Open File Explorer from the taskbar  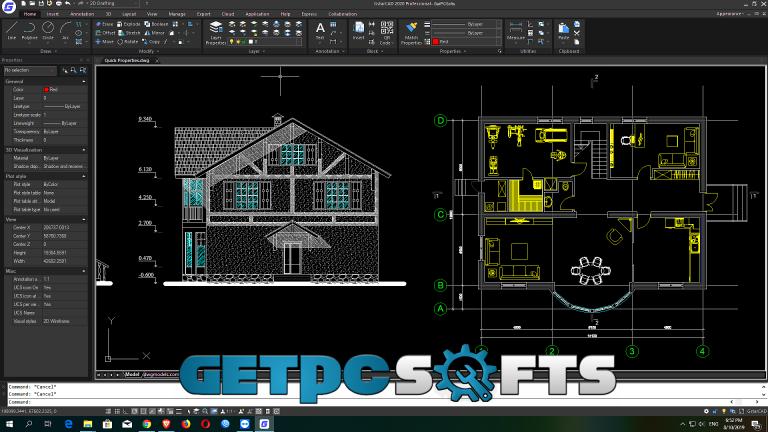[88, 424]
